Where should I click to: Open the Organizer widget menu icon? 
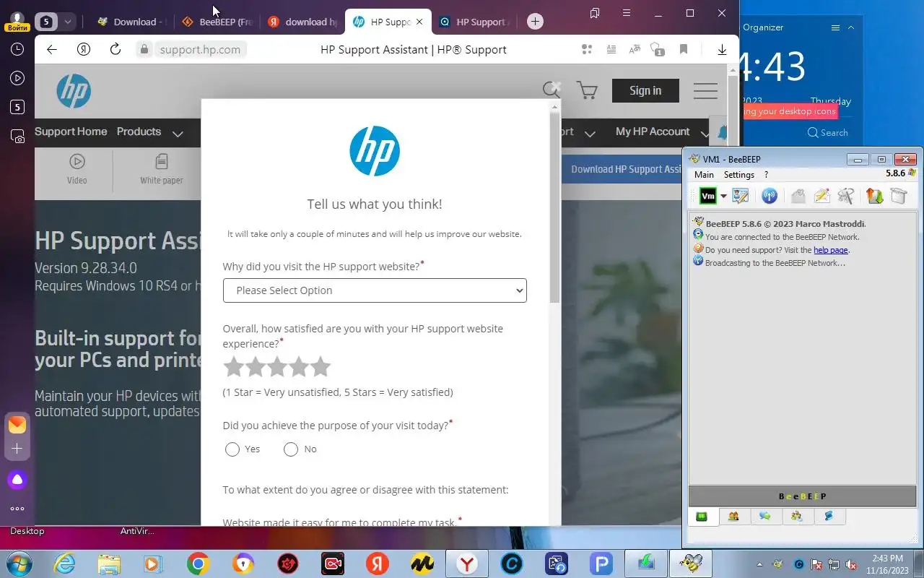click(x=835, y=27)
